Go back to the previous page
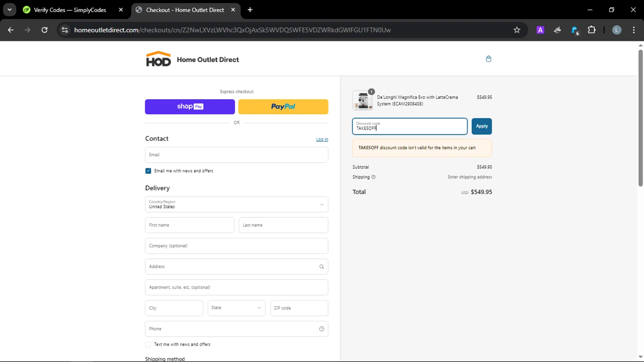 tap(11, 30)
